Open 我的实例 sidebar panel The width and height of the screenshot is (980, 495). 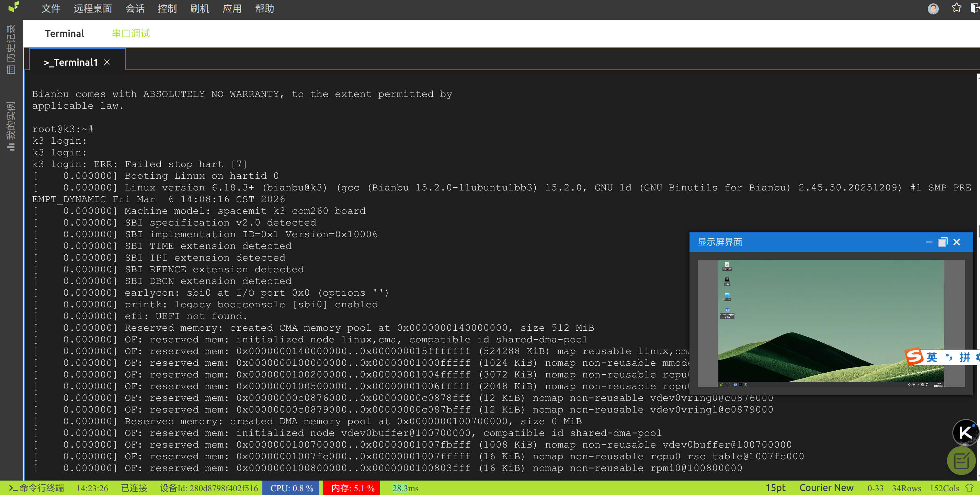tap(11, 126)
